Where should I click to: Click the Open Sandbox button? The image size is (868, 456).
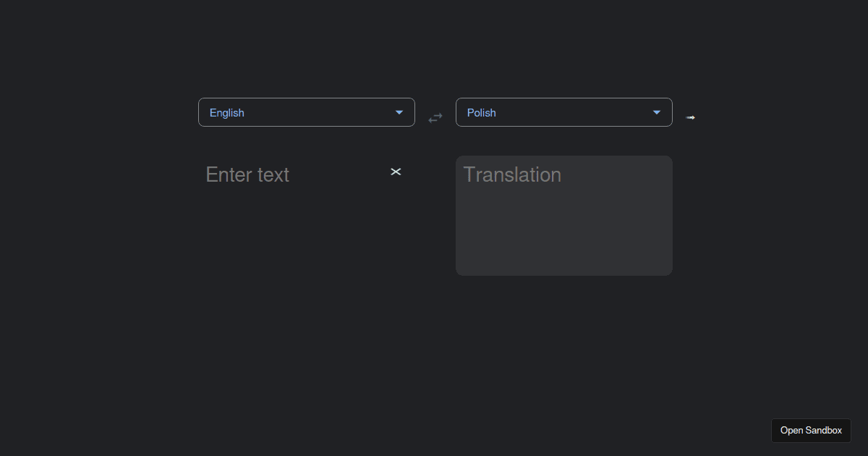(x=811, y=430)
